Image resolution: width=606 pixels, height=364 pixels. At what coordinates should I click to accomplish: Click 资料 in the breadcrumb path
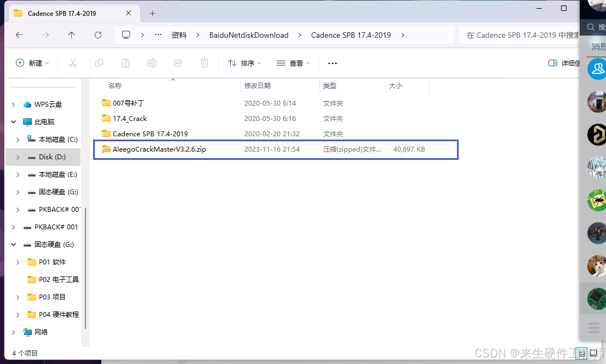[x=179, y=35]
